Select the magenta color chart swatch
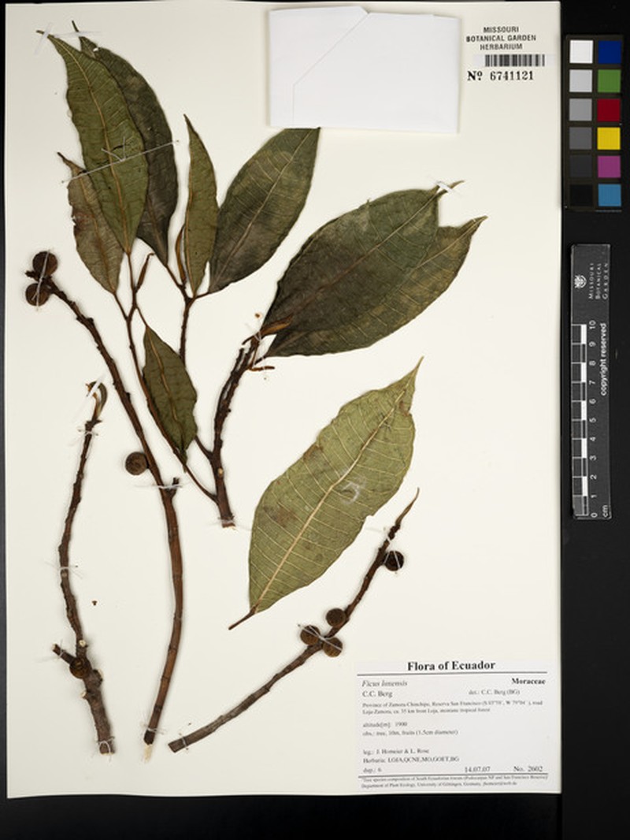 610,166
